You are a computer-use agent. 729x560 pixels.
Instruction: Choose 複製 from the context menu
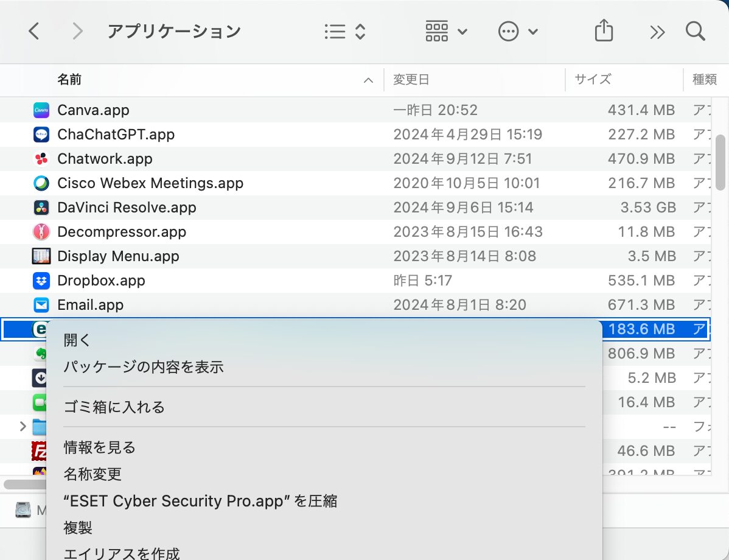pyautogui.click(x=78, y=528)
